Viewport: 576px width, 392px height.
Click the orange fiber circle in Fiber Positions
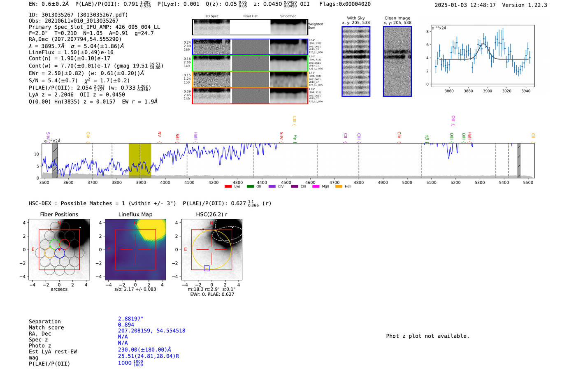pyautogui.click(x=49, y=253)
